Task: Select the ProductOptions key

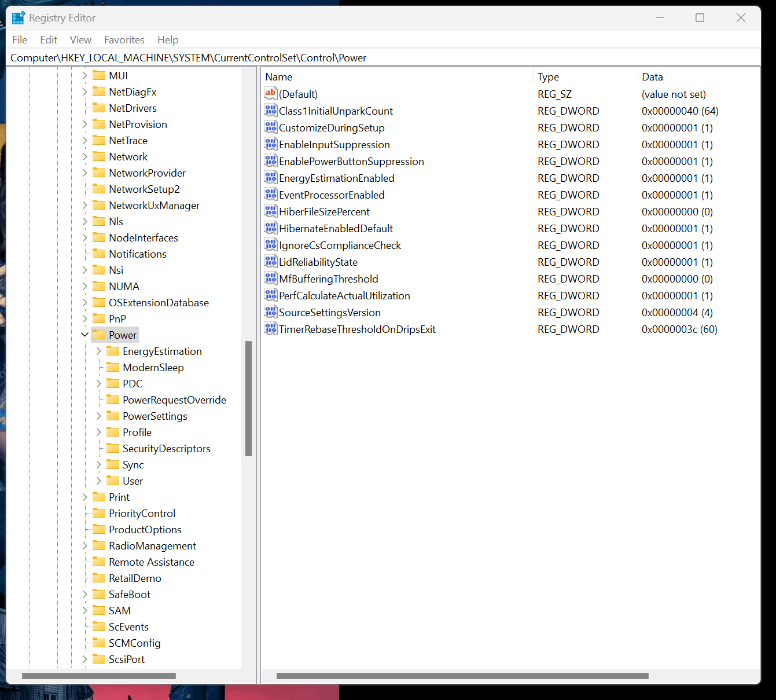Action: click(145, 529)
